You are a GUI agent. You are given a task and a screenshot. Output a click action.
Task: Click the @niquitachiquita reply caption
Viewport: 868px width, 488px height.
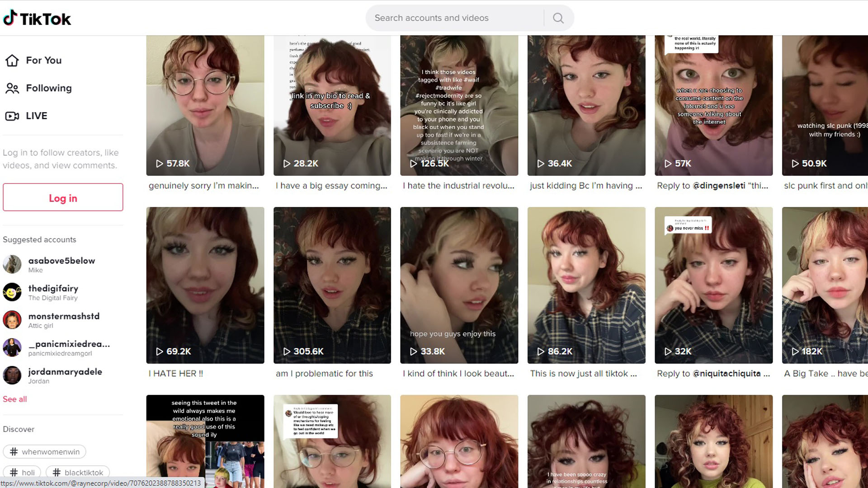click(x=713, y=374)
